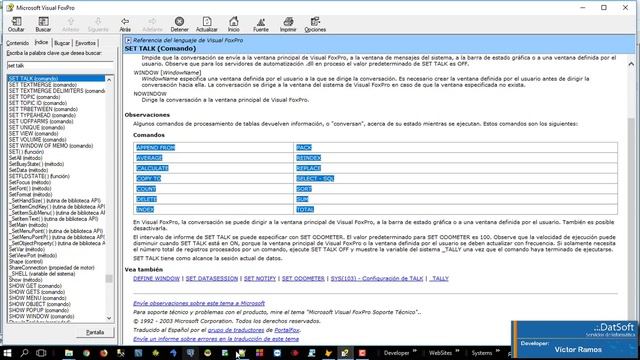Open the SUM command link
This screenshot has height=360, width=640.
(302, 199)
